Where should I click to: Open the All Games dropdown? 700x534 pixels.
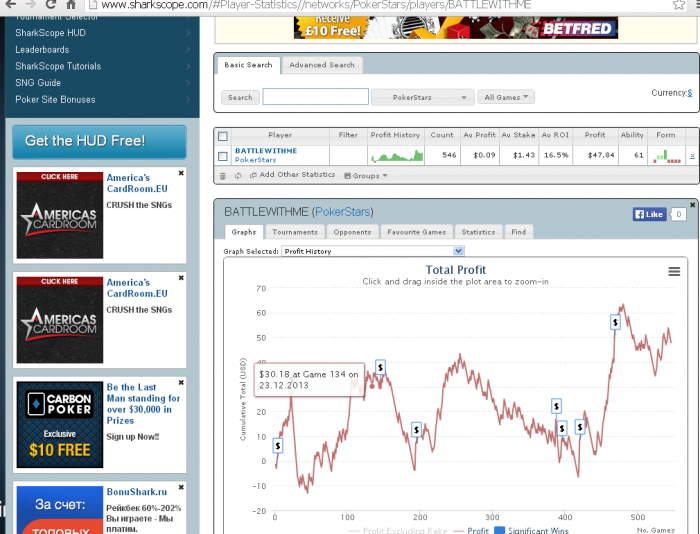coord(506,97)
